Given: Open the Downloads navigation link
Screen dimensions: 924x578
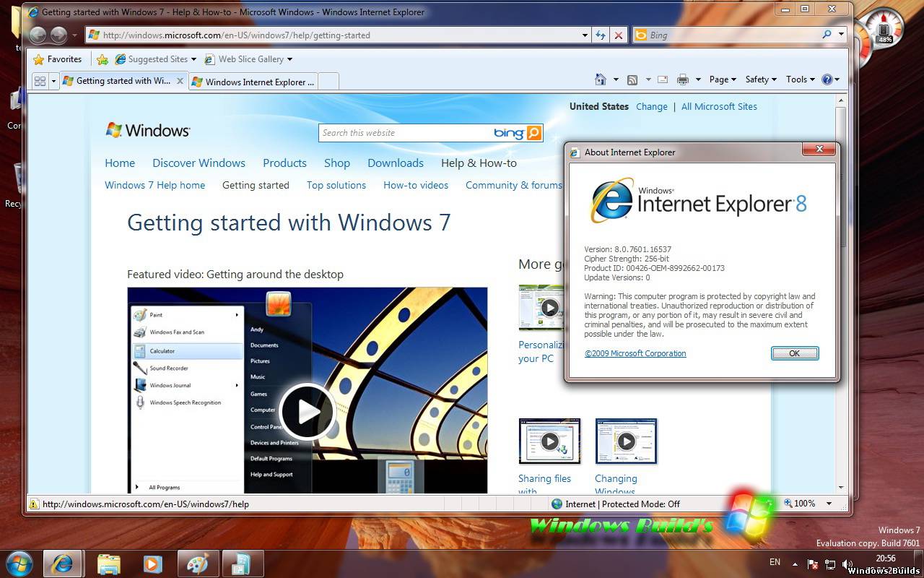Looking at the screenshot, I should coord(396,163).
